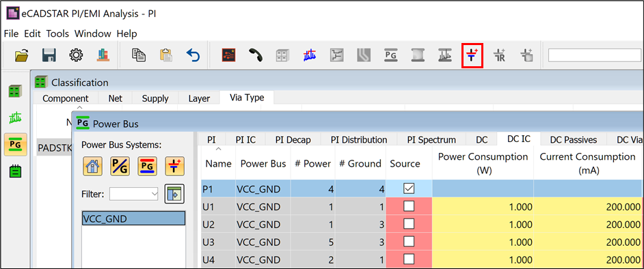Screen dimensions: 644x269
Task: Open file with the folder icon
Action: (22, 55)
